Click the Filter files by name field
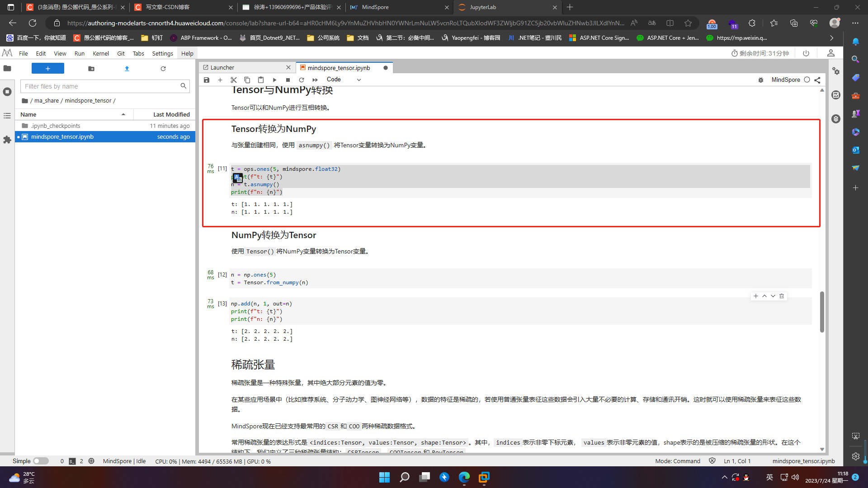Image resolution: width=868 pixels, height=488 pixels. pos(105,86)
